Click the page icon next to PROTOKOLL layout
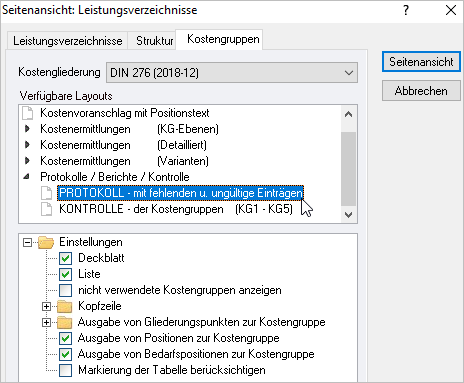The height and width of the screenshot is (383, 464). coord(47,193)
